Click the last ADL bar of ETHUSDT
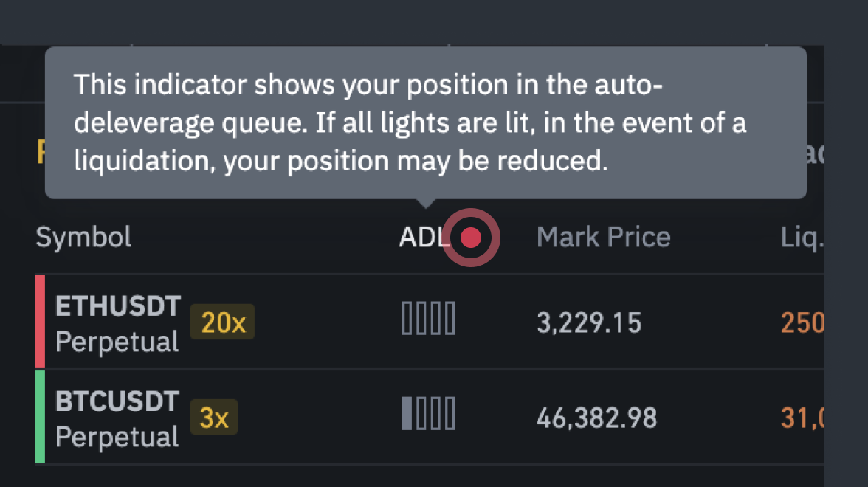This screenshot has width=868, height=487. pyautogui.click(x=450, y=322)
